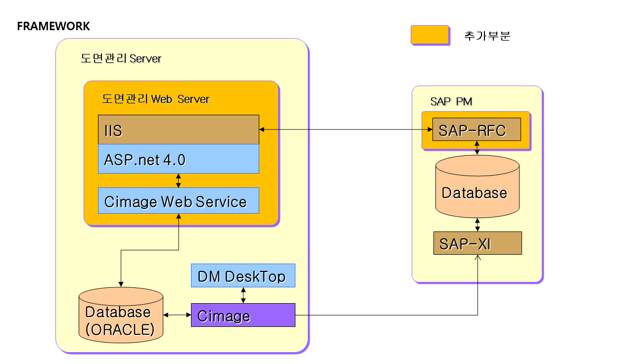Select the Cimage Web Service box

point(178,200)
